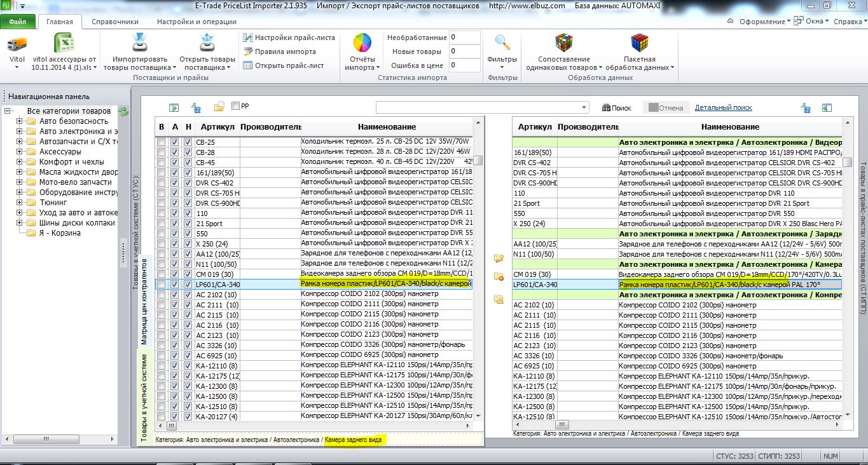Check column B box for CB-25
The height and width of the screenshot is (465, 868).
pyautogui.click(x=162, y=142)
